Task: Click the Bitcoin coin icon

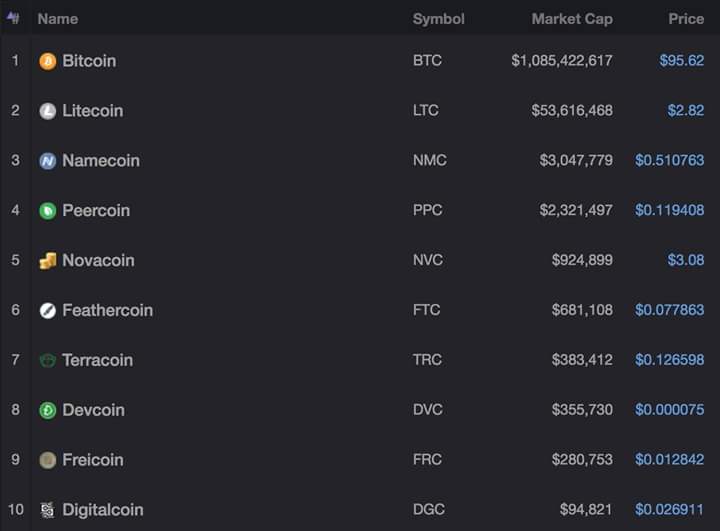Action: (48, 61)
